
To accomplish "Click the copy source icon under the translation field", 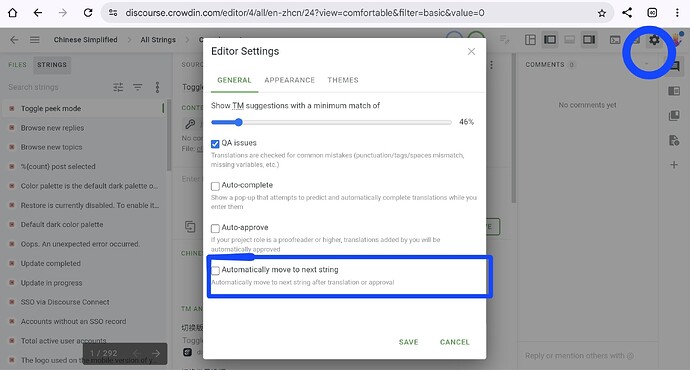I will coord(190,227).
